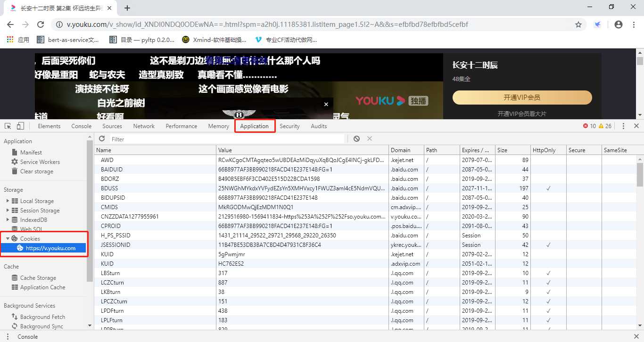Select the H_PS_PSSID cookie row
This screenshot has width=644, height=342.
365,236
